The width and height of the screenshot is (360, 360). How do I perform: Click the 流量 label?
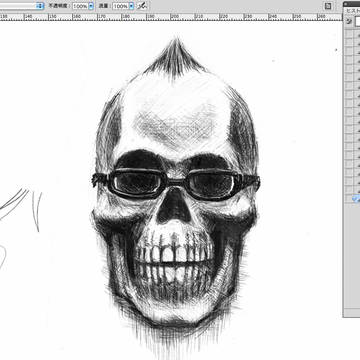click(104, 6)
